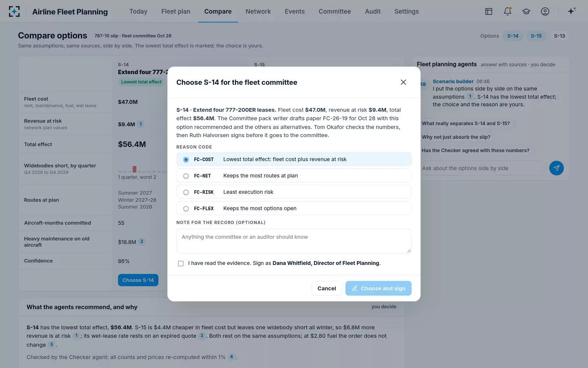Select the FC-FLEX reason code
Viewport: 588px width, 368px height.
294,209
